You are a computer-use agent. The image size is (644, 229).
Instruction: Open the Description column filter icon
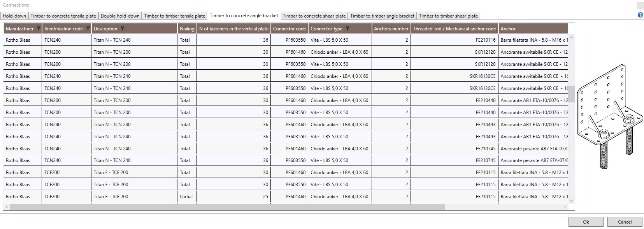point(122,29)
